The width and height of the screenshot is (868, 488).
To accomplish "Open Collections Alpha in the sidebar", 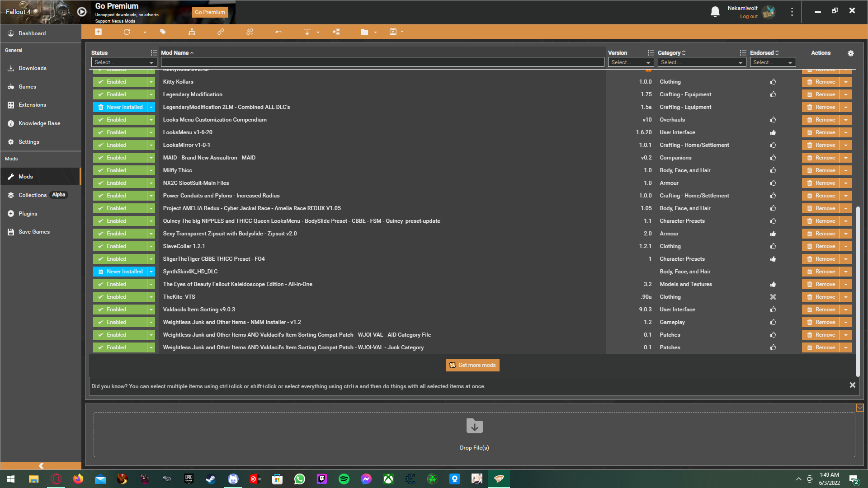I will tap(41, 195).
